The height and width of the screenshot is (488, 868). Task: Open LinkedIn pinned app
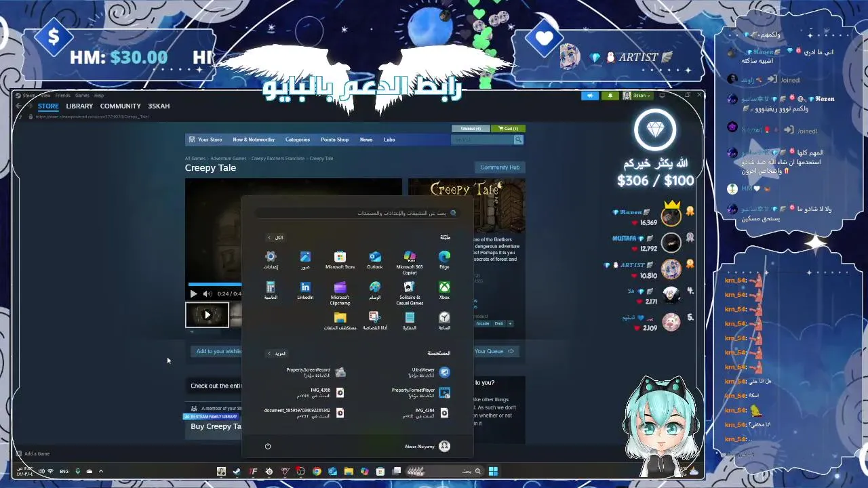click(305, 291)
